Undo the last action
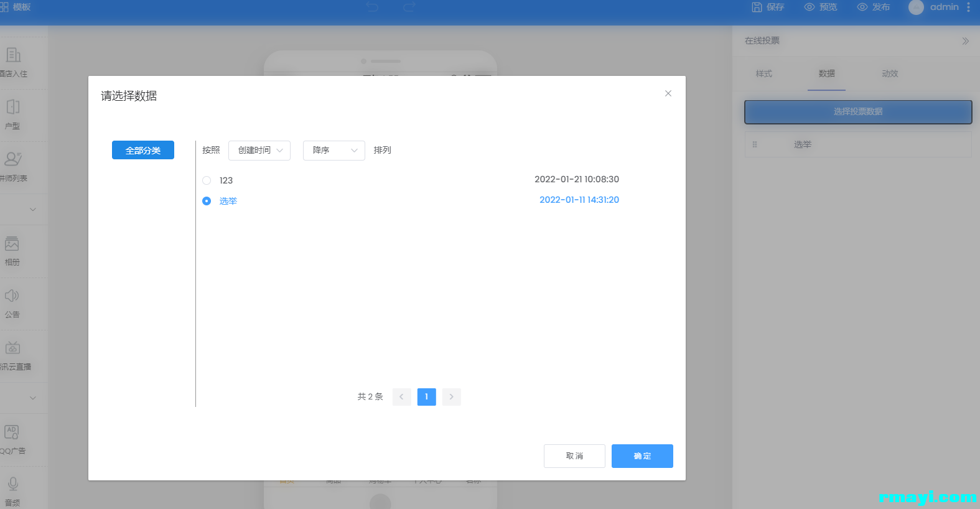 pyautogui.click(x=372, y=7)
